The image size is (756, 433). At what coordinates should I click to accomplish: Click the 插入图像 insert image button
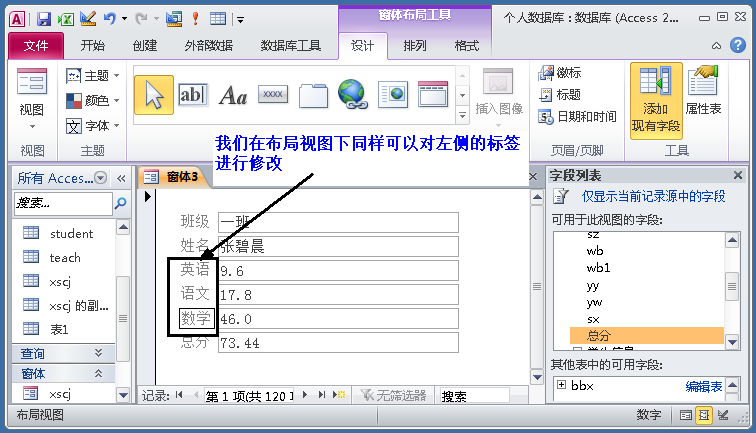point(499,96)
